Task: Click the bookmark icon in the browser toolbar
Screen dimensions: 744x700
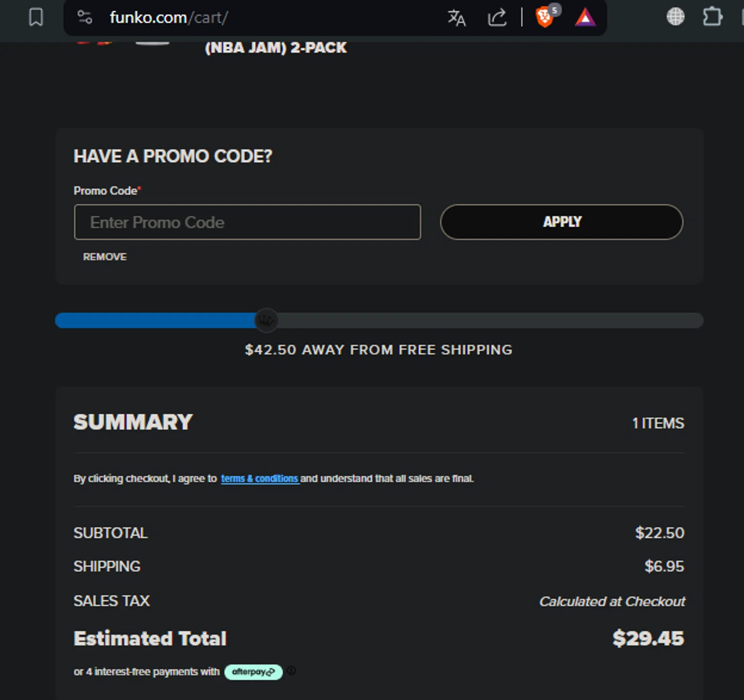Action: click(x=36, y=17)
